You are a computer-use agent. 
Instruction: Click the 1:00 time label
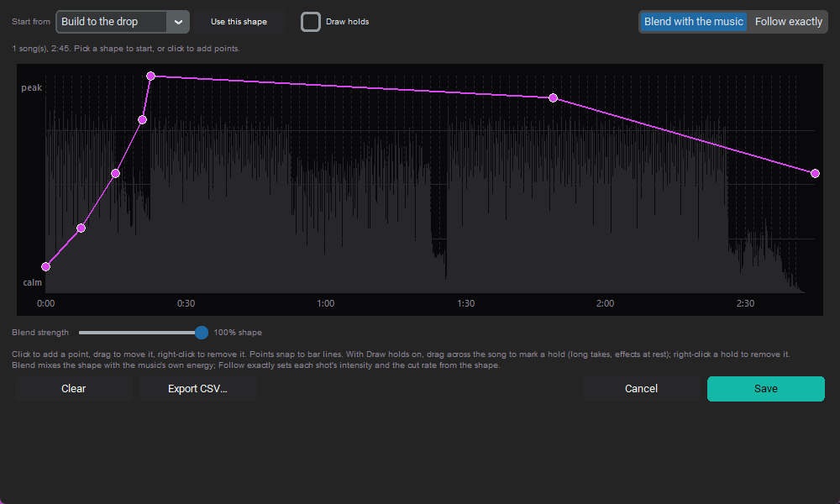[326, 304]
